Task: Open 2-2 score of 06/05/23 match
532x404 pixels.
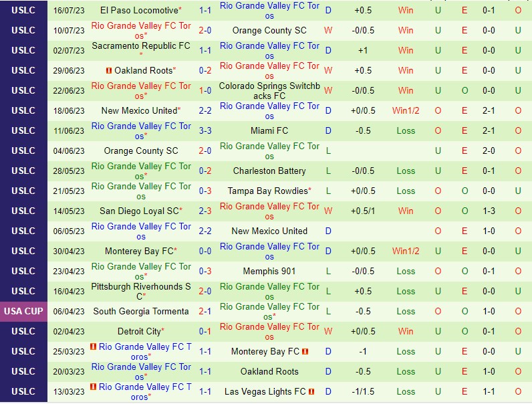Action: [x=205, y=231]
